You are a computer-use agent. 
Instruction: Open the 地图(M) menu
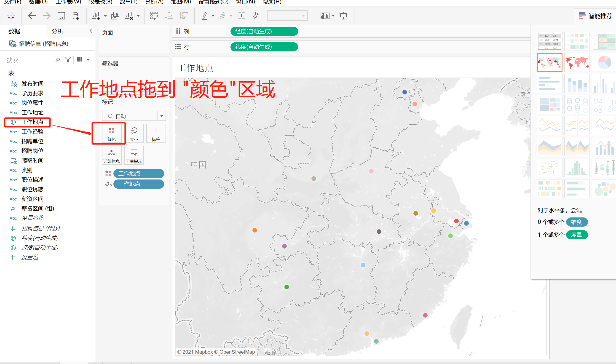click(181, 2)
